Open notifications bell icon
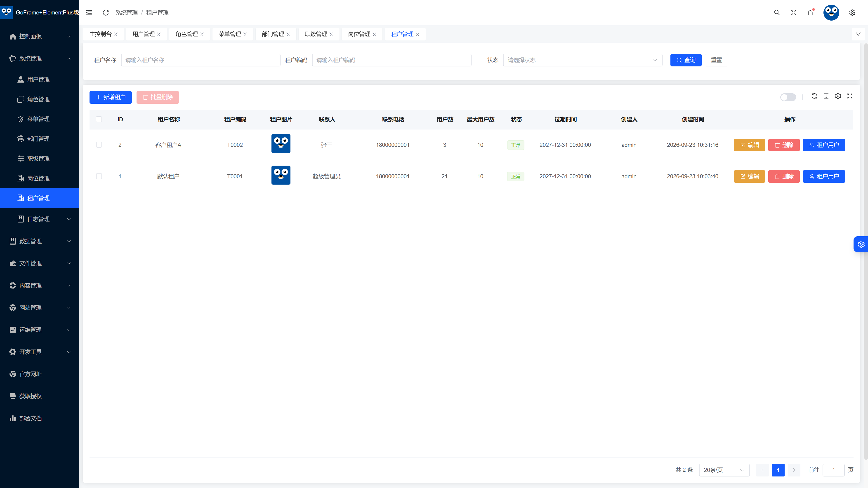868x488 pixels. (810, 13)
